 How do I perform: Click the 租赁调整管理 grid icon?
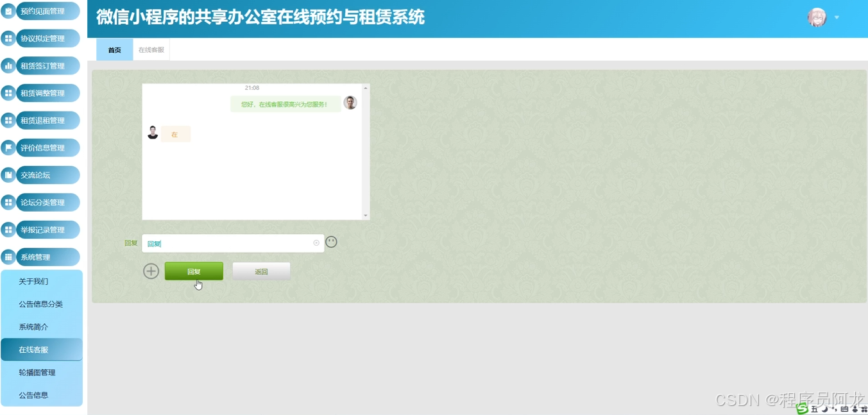[8, 93]
